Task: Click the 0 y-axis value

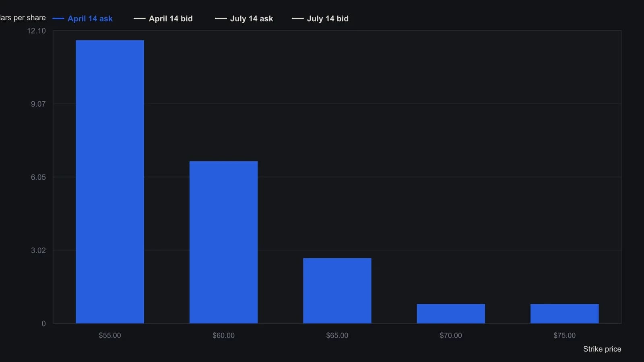Action: click(43, 324)
